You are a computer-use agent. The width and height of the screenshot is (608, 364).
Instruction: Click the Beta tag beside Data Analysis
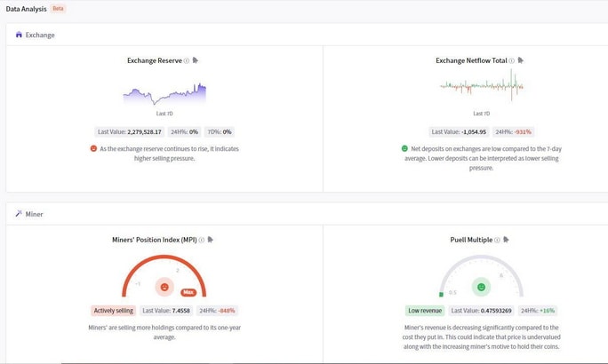pos(58,9)
